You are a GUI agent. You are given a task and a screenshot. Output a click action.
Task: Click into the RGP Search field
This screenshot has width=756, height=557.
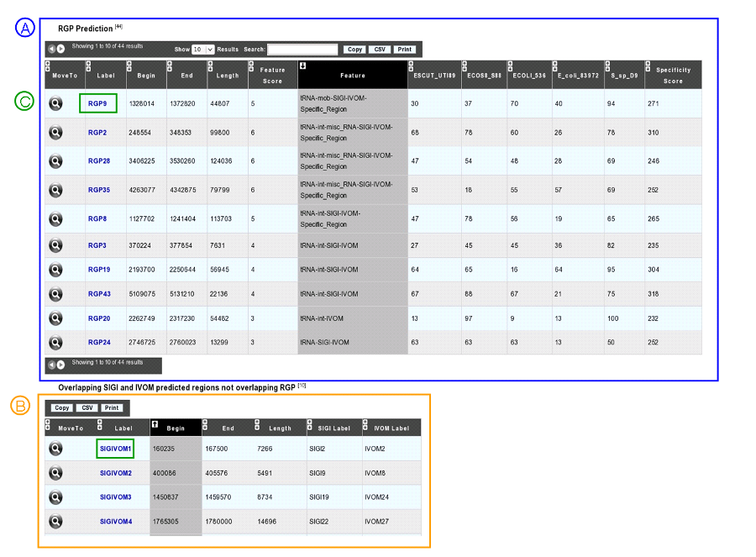(302, 50)
